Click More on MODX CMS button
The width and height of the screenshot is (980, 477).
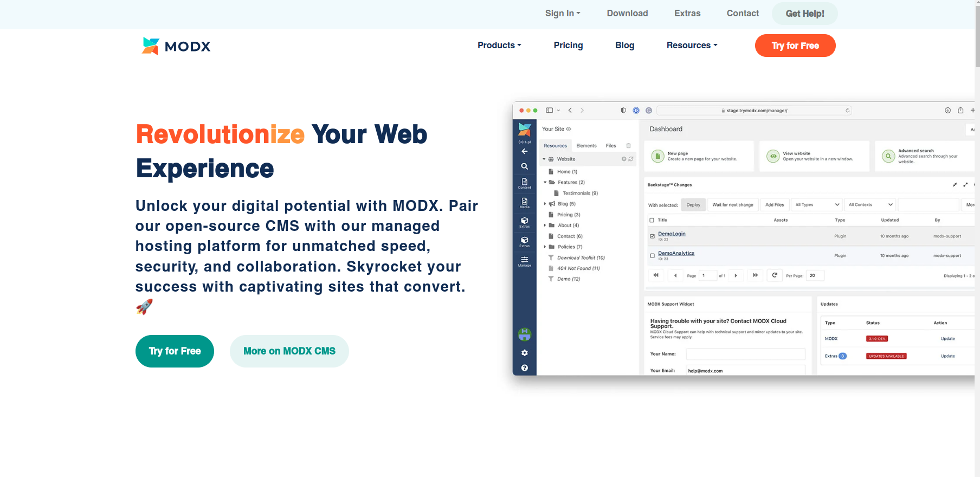click(x=289, y=351)
